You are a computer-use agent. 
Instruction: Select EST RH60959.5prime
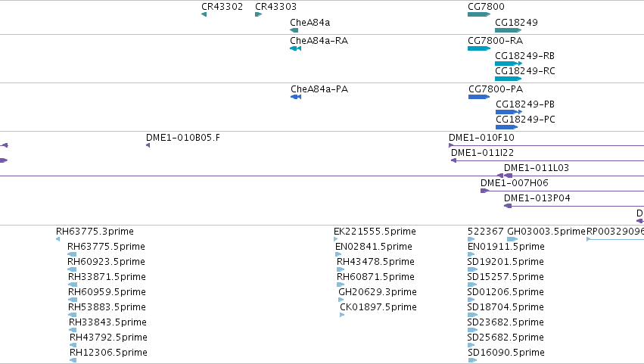coord(107,292)
